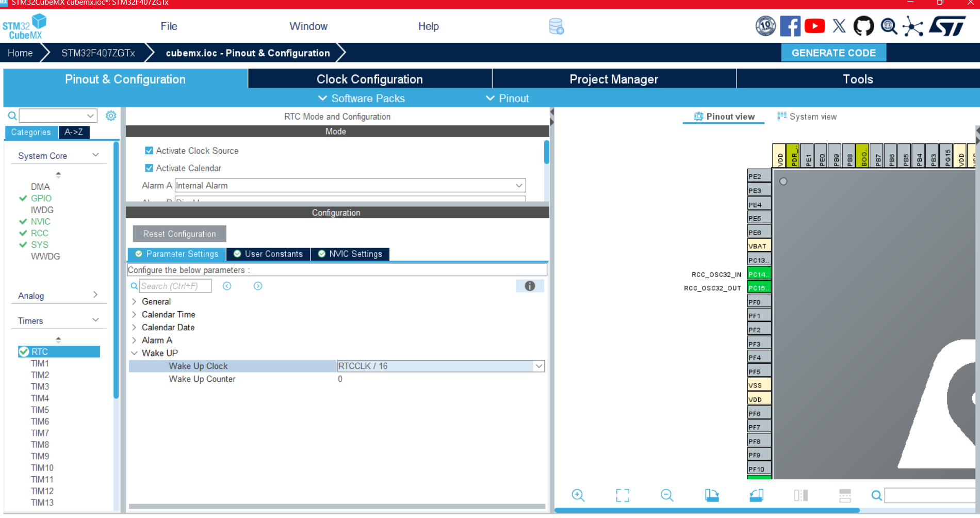Click GENERATE CODE button
This screenshot has width=980, height=518.
pos(834,53)
